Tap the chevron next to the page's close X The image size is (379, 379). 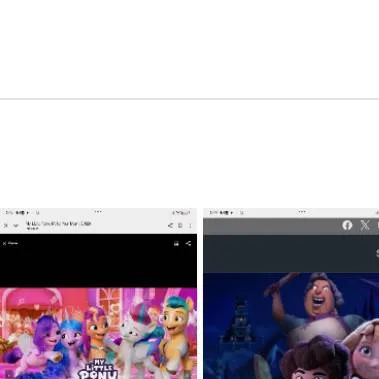[16, 226]
